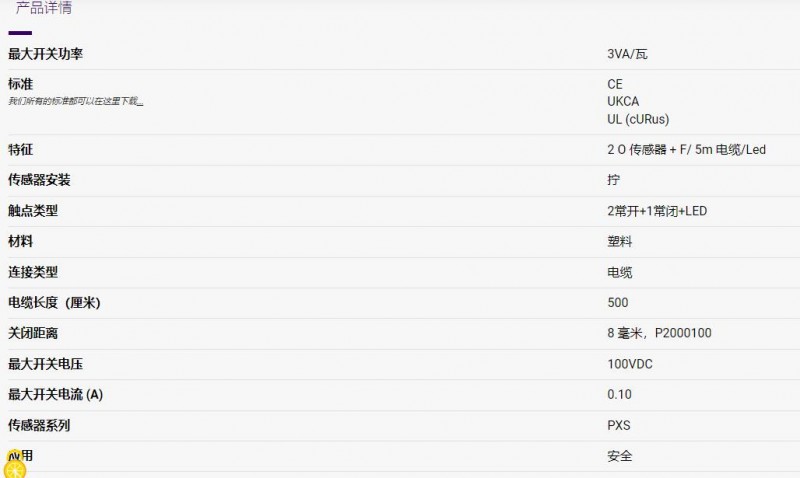Open the standards download link
800x478 pixels.
[x=75, y=101]
